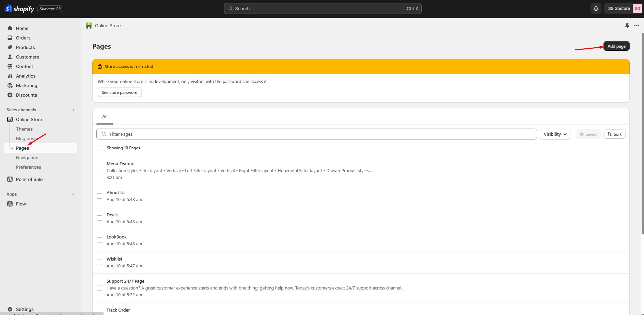
Task: Click the notification bell icon
Action: click(x=596, y=9)
